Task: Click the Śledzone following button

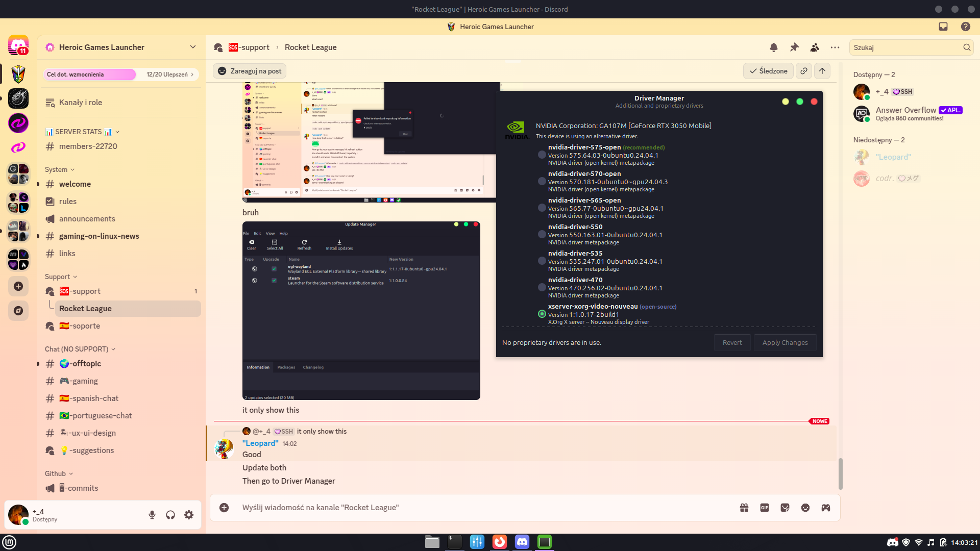Action: [x=768, y=71]
